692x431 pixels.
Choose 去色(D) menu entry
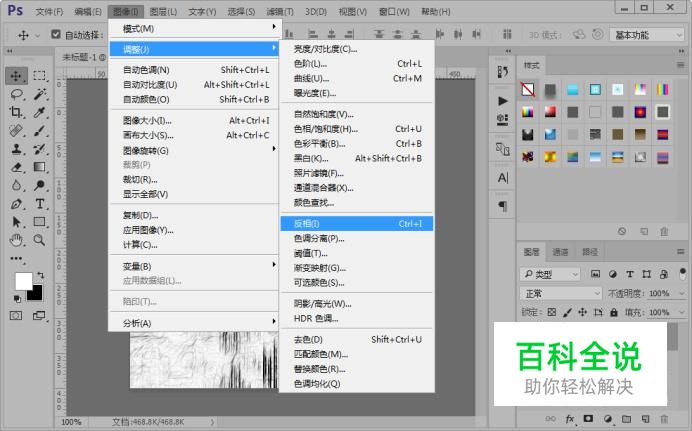point(357,339)
